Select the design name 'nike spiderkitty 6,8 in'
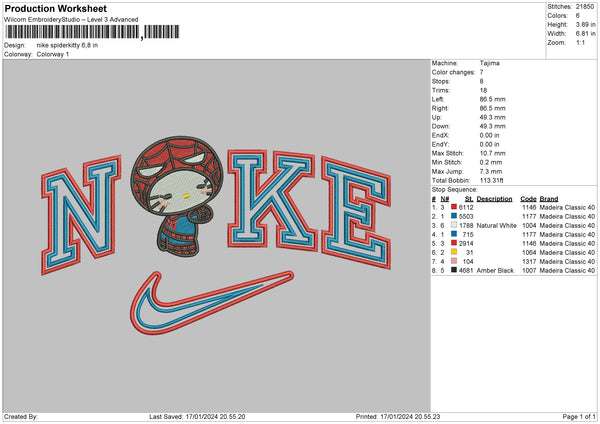This screenshot has width=600, height=424. tap(67, 45)
